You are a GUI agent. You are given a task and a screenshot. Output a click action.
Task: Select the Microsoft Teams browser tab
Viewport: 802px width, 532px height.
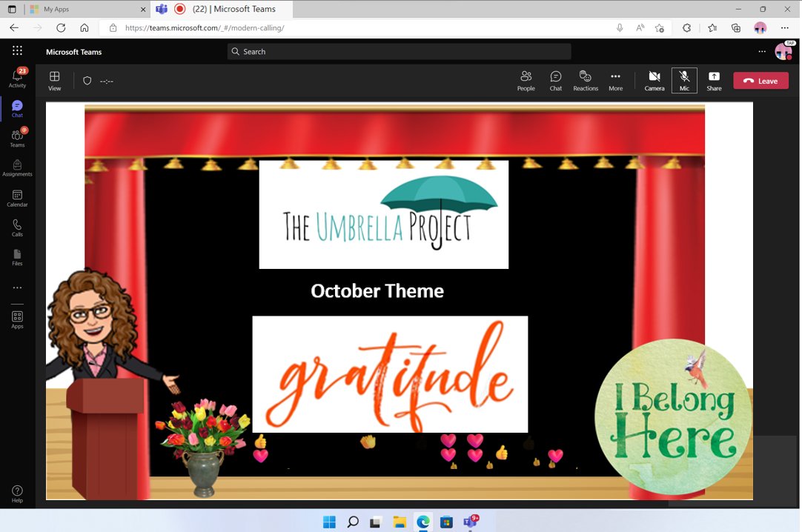[x=222, y=9]
